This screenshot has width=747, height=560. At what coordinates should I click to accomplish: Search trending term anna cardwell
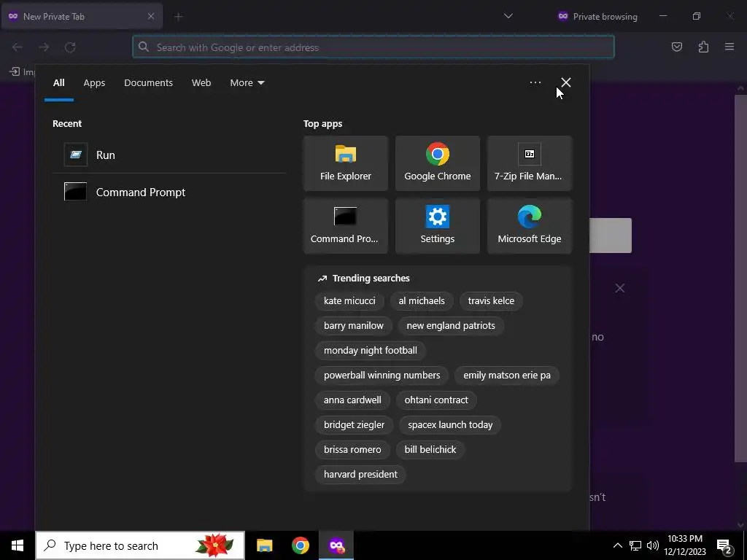pos(352,400)
